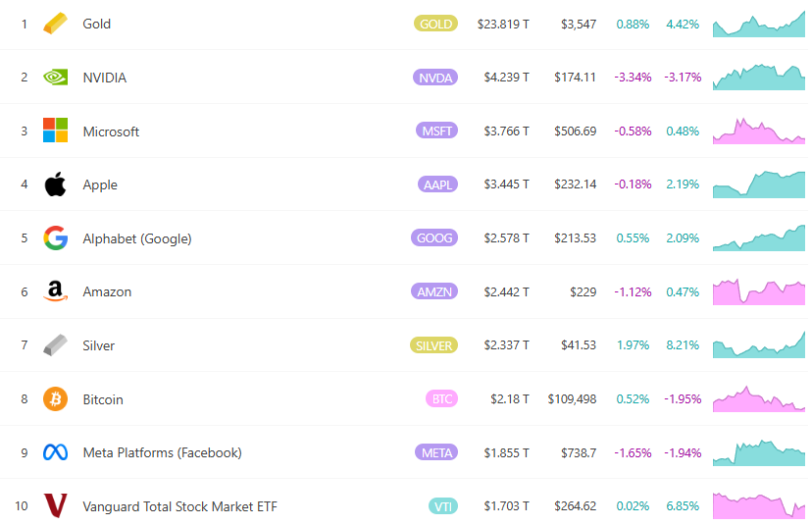Click the Amazon logo icon
Image resolution: width=812 pixels, height=526 pixels.
point(55,291)
